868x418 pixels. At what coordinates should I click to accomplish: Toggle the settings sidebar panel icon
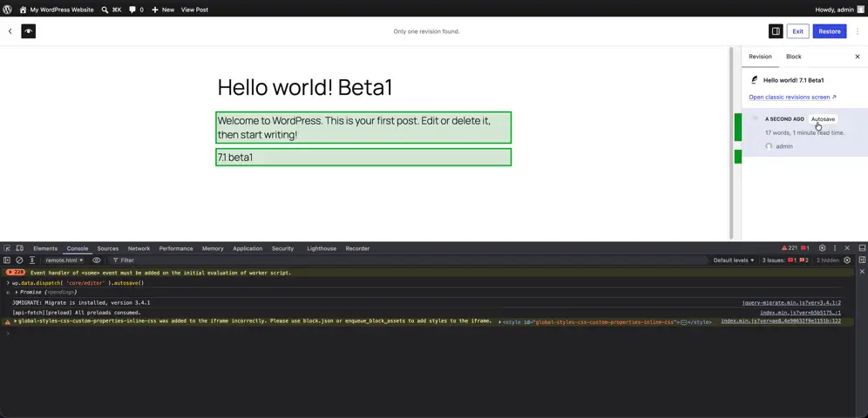point(776,31)
